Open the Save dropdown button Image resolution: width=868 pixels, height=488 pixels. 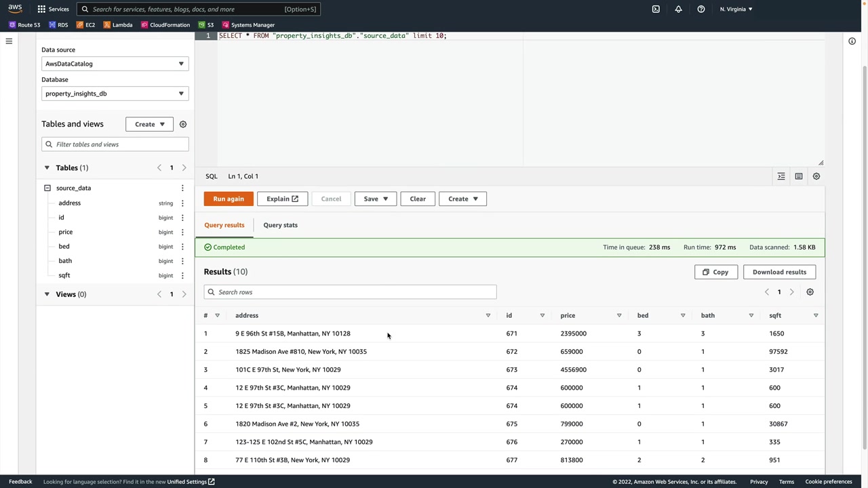pyautogui.click(x=375, y=199)
